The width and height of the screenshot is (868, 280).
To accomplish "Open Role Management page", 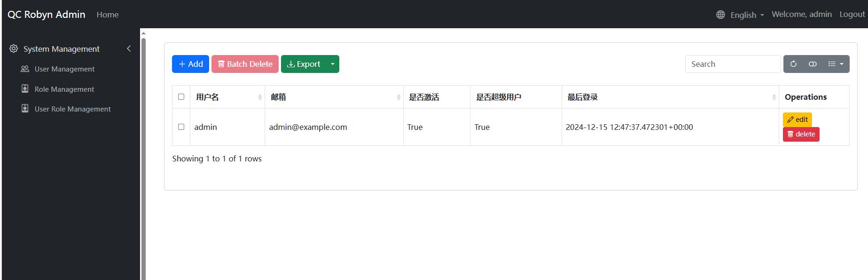I will [64, 89].
